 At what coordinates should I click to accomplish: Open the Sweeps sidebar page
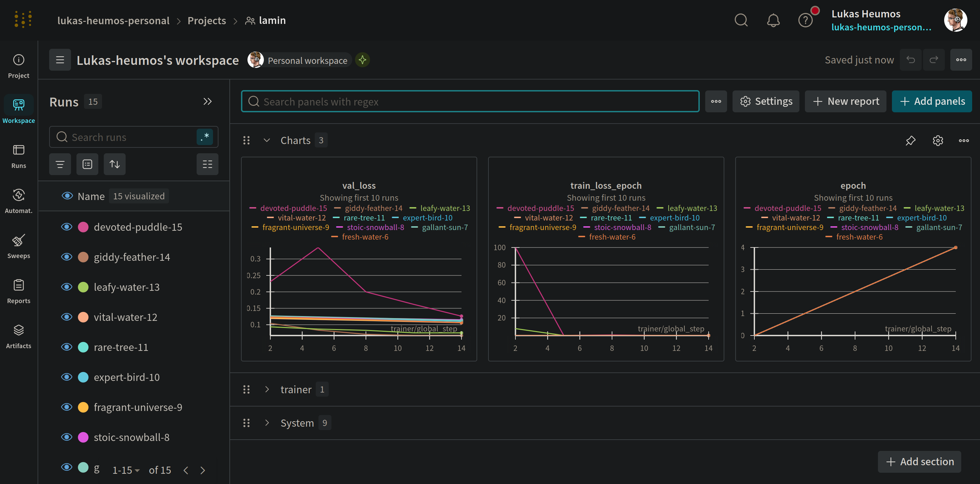coord(19,246)
